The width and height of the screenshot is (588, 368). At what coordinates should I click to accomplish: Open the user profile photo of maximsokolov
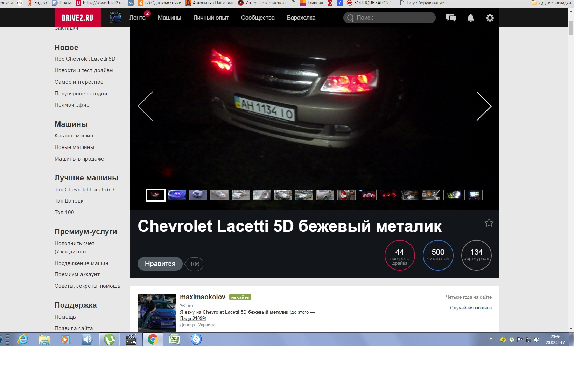pos(157,313)
